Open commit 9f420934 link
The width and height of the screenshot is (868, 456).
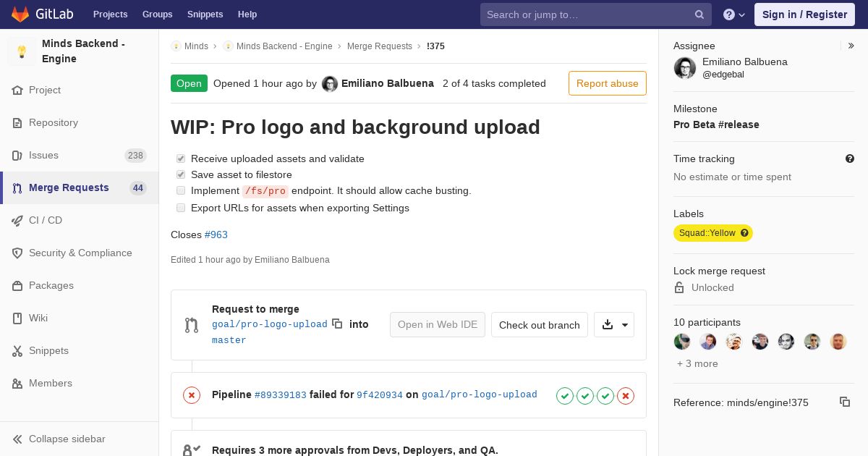380,395
